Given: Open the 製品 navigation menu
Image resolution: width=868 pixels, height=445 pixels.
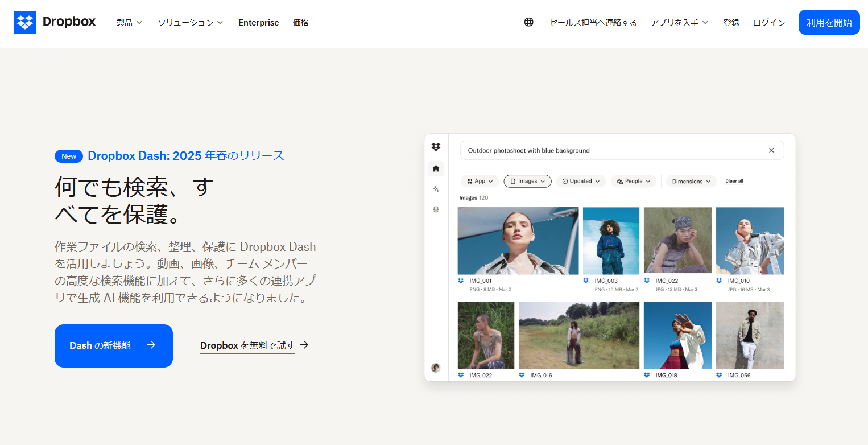Looking at the screenshot, I should [129, 22].
